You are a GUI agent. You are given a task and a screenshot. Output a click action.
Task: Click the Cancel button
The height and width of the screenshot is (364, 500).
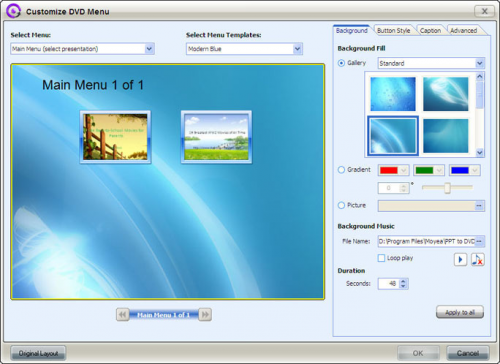468,353
